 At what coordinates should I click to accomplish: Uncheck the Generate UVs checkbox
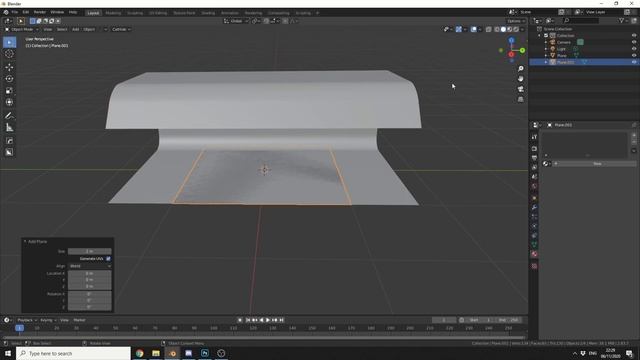(108, 259)
